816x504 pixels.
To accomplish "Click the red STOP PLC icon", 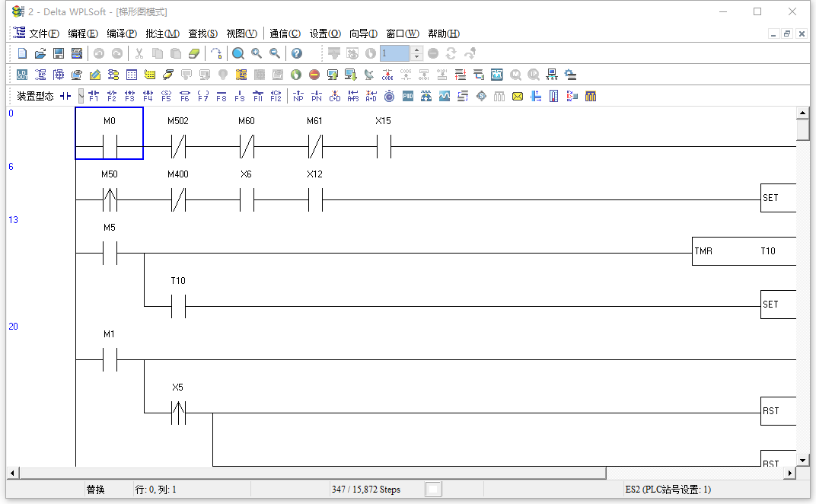I will [x=314, y=75].
